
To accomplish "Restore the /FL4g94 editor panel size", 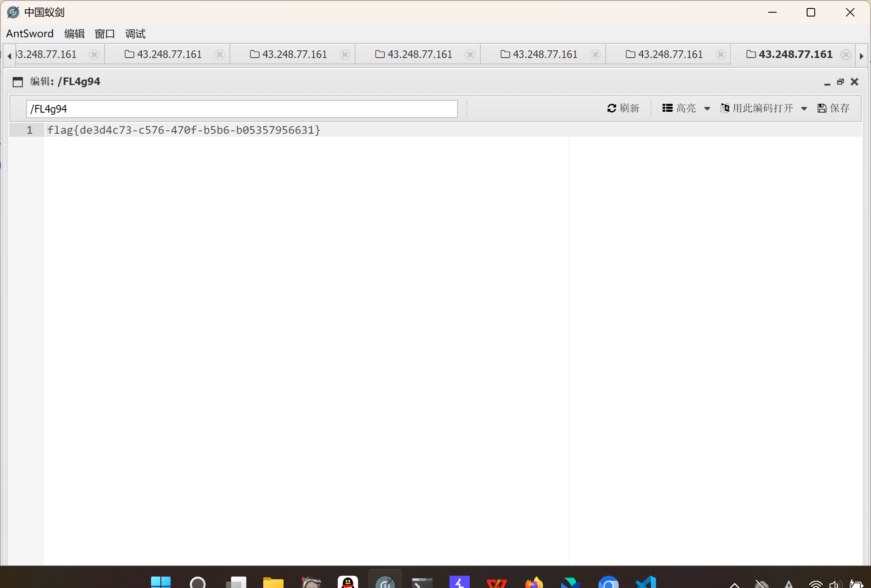I will coord(841,82).
